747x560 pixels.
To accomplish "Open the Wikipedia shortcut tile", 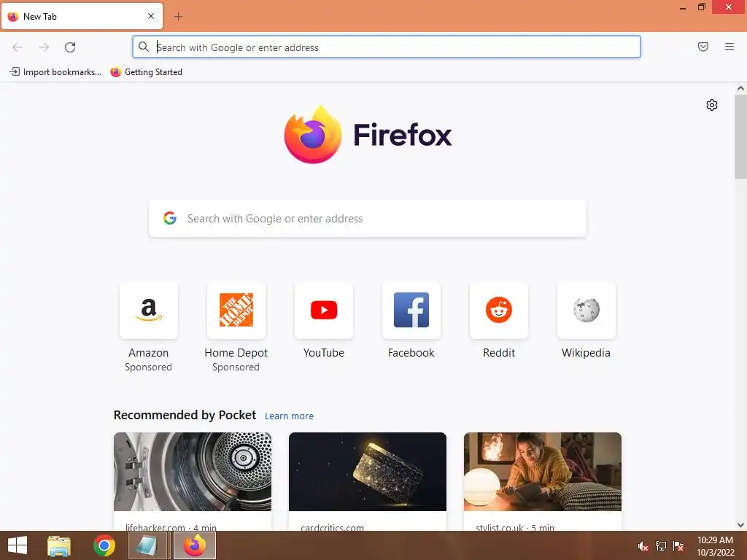I will tap(586, 311).
